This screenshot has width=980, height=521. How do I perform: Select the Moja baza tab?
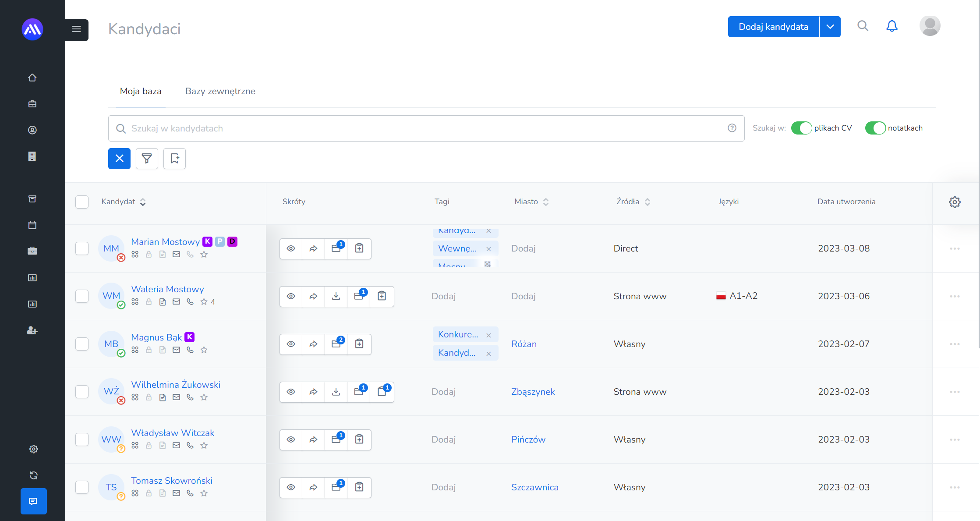pyautogui.click(x=141, y=91)
